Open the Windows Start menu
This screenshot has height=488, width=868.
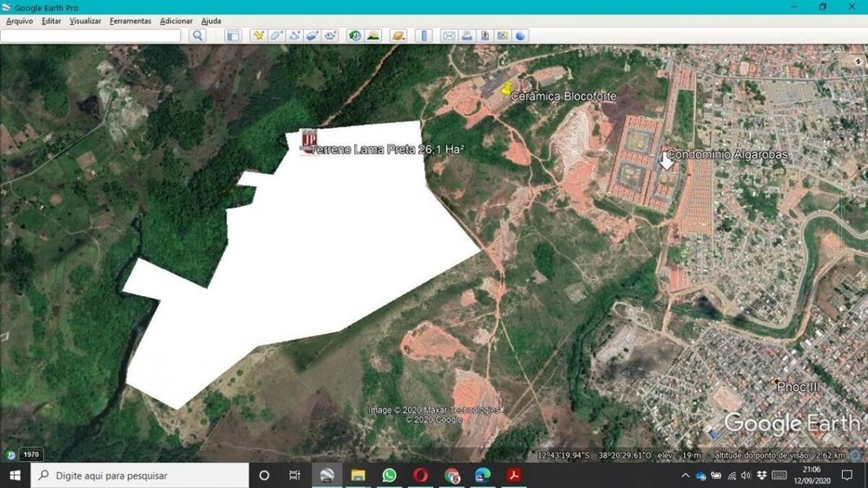click(x=15, y=475)
